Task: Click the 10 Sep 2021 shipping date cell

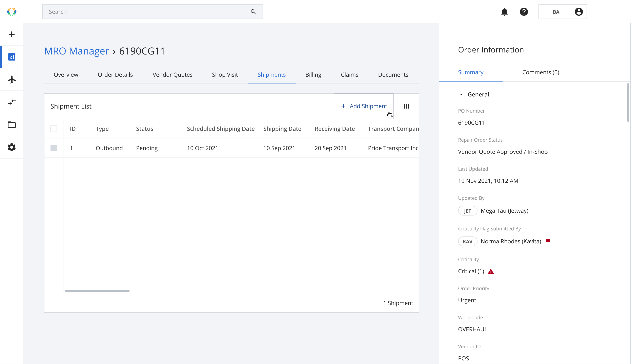Action: click(279, 148)
